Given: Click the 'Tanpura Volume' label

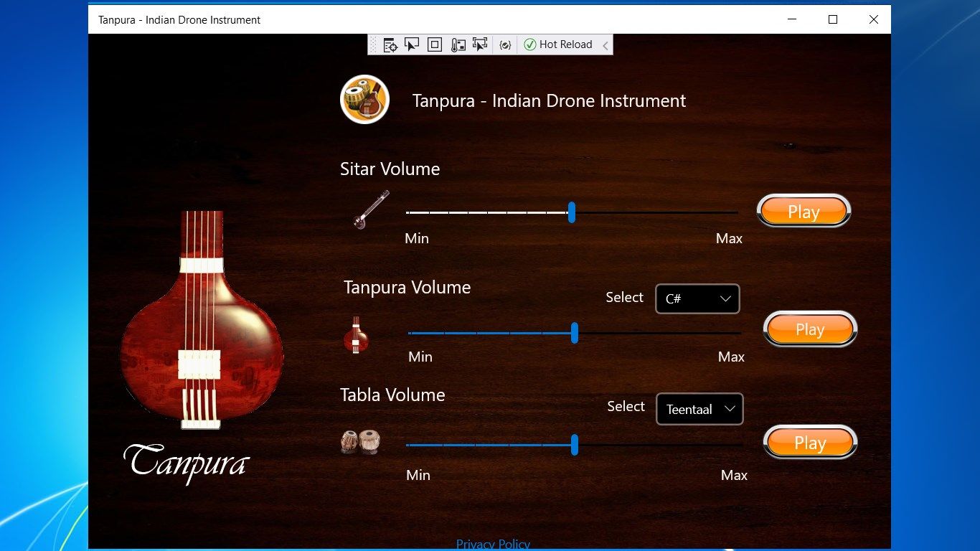Looking at the screenshot, I should pyautogui.click(x=407, y=288).
